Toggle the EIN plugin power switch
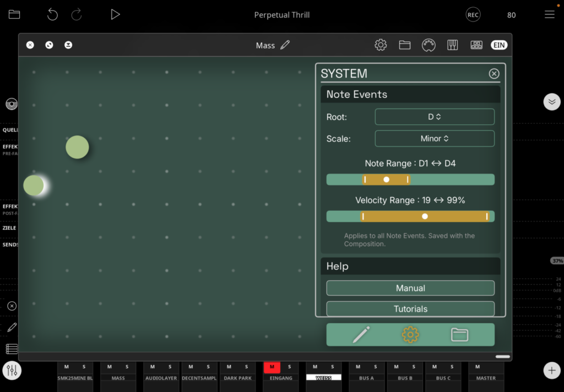Screen dimensions: 564x392 point(499,45)
